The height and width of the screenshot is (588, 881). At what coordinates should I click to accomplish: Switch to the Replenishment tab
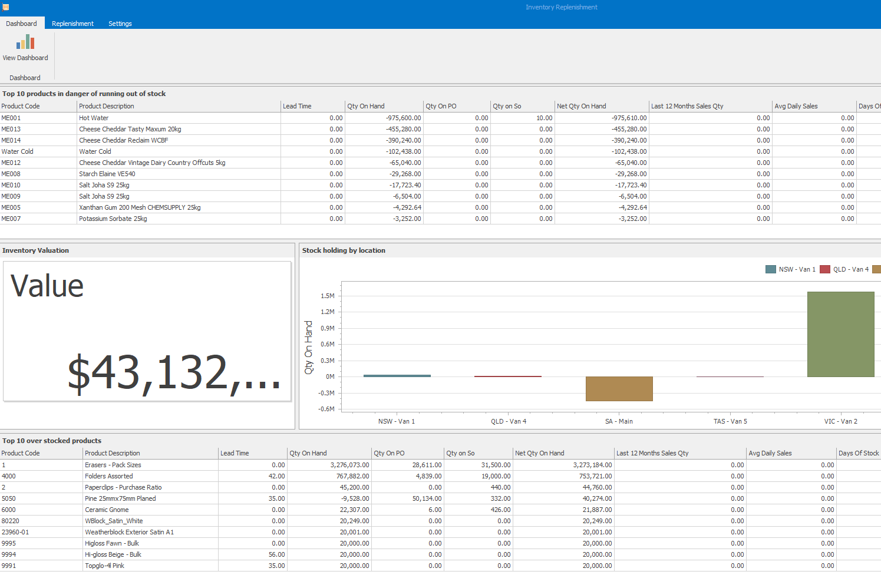[x=72, y=24]
